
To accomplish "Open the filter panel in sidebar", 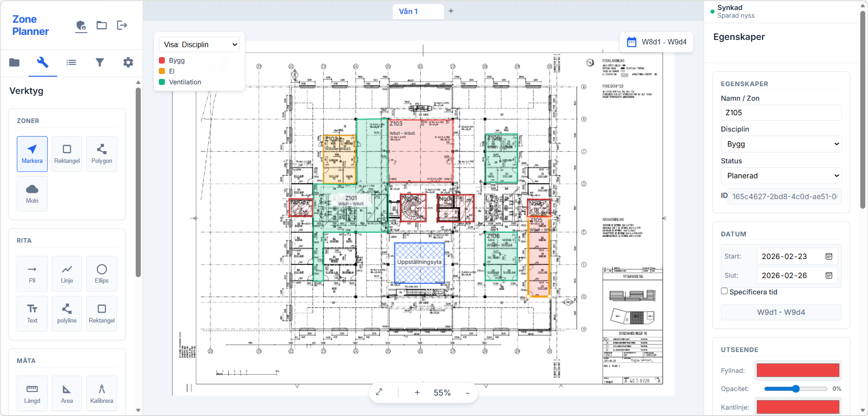I will pos(100,62).
